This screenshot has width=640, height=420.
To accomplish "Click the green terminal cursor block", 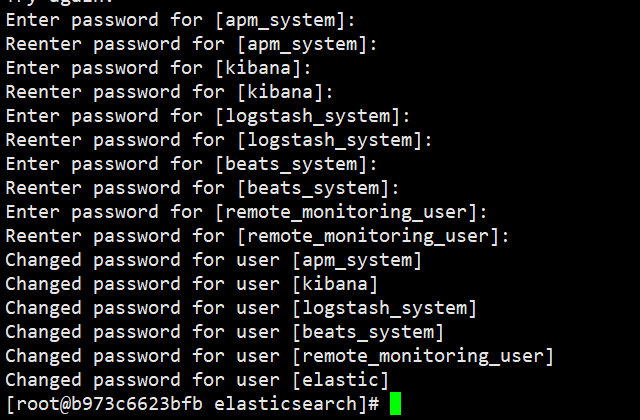I will click(x=396, y=404).
